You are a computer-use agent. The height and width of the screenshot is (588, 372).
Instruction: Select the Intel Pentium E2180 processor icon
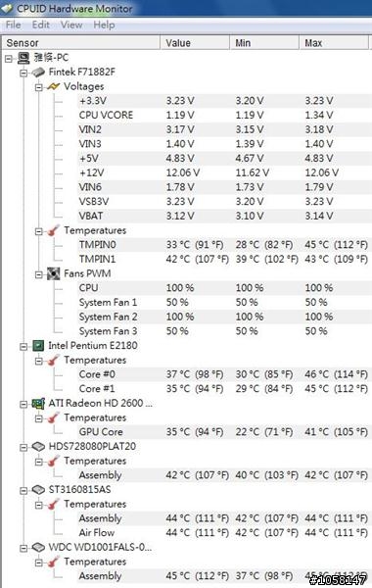point(38,346)
